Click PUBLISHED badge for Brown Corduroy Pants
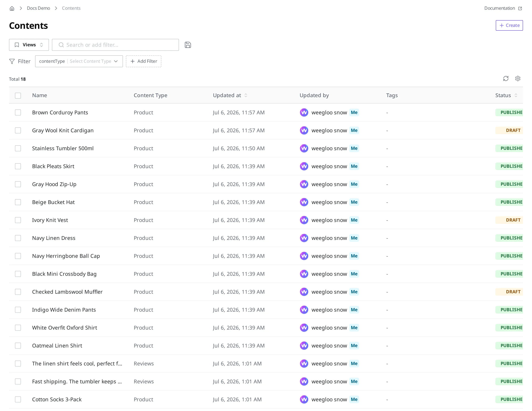This screenshot has width=532, height=411. click(509, 112)
